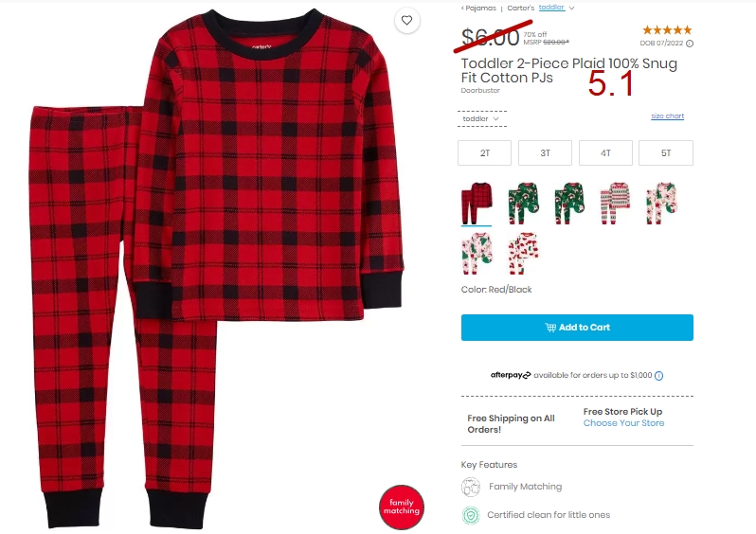Open the Afterpay info icon

[x=658, y=376]
